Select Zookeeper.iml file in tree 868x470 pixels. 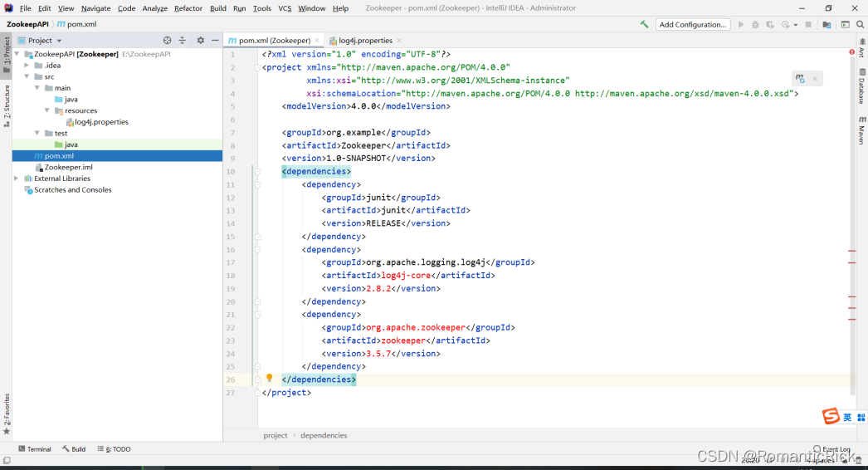coord(69,167)
